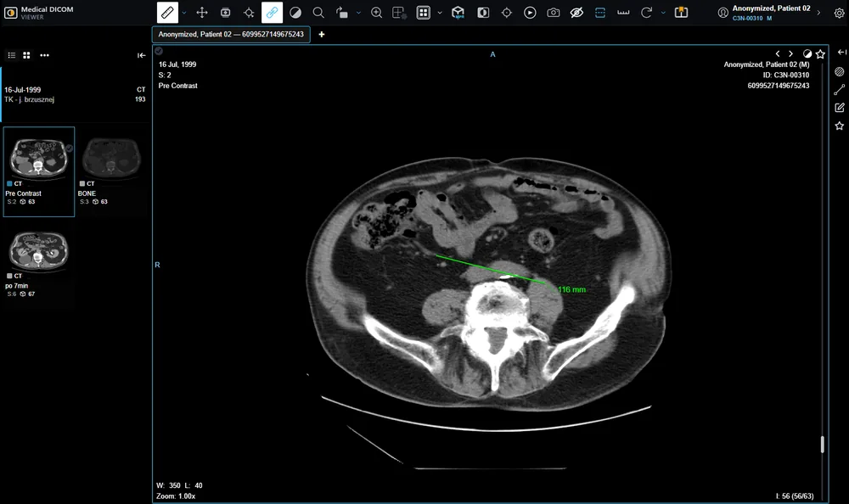Start cine playback
The width and height of the screenshot is (849, 504).
tap(530, 13)
